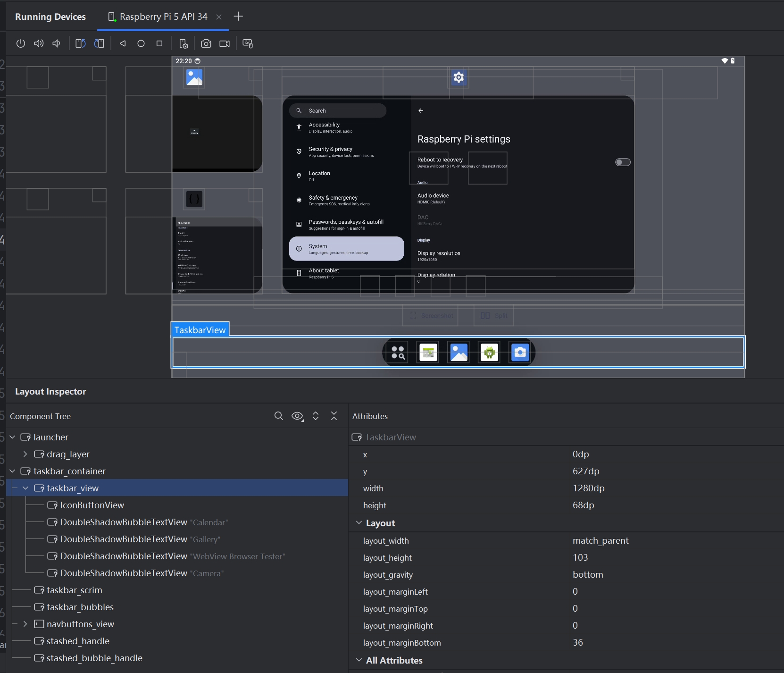
Task: Collapse the taskbar_view node
Action: [x=25, y=488]
